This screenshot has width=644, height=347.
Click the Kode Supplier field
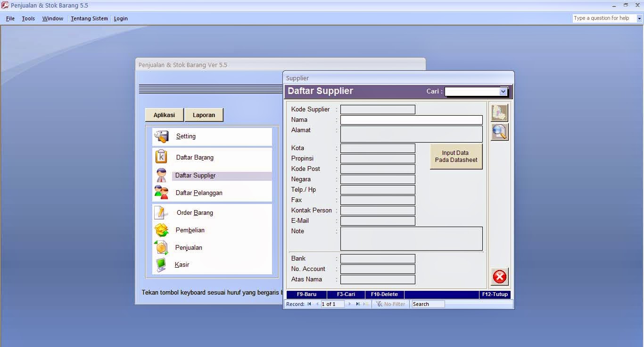378,110
